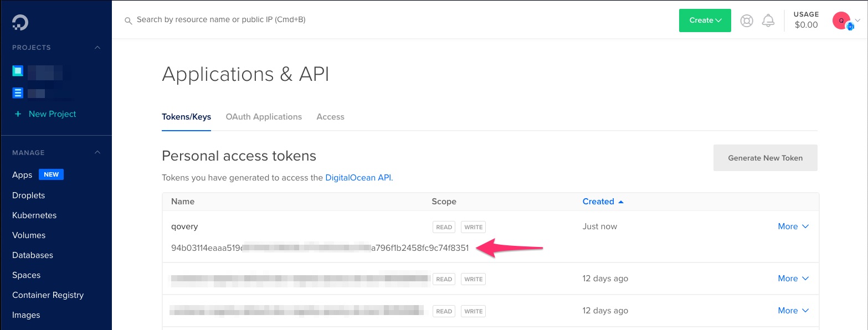Image resolution: width=868 pixels, height=330 pixels.
Task: Click the WRITE scope badge for qovery
Action: pyautogui.click(x=473, y=227)
